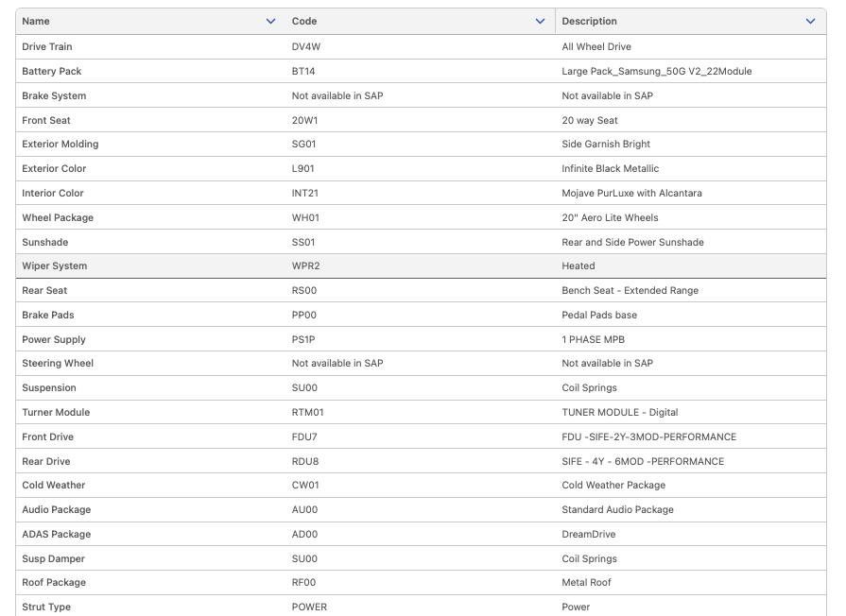Open the Name column dropdown chevron
Screen dimensions: 846x616
(271, 21)
